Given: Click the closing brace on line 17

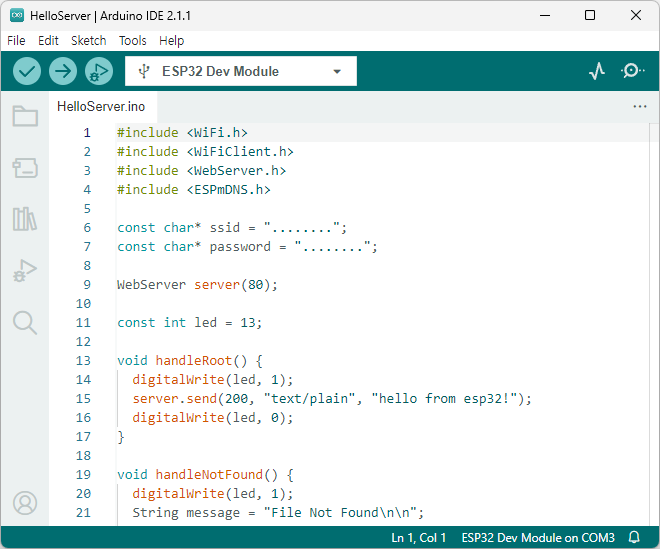Looking at the screenshot, I should (121, 437).
